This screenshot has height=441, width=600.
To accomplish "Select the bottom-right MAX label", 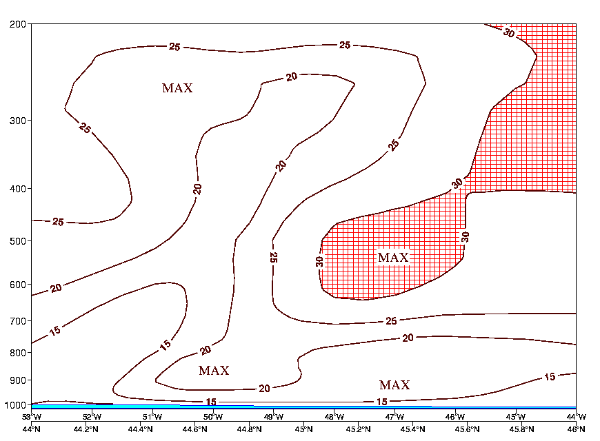I will [x=394, y=385].
